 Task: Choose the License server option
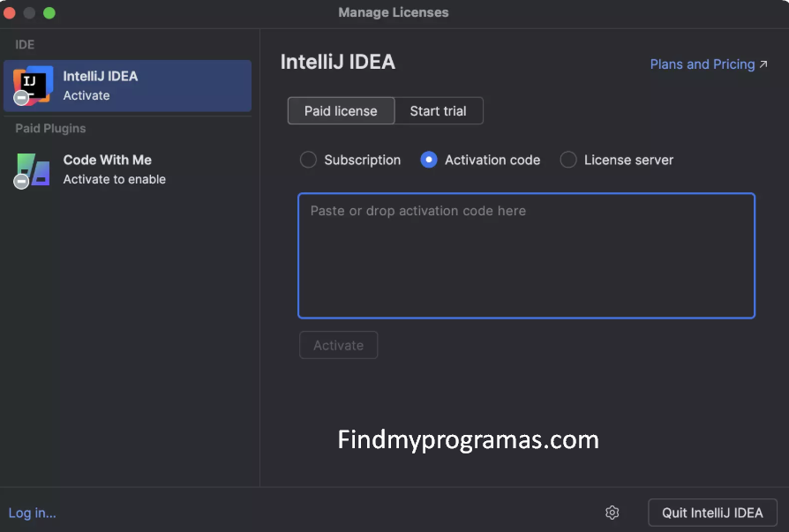(567, 160)
